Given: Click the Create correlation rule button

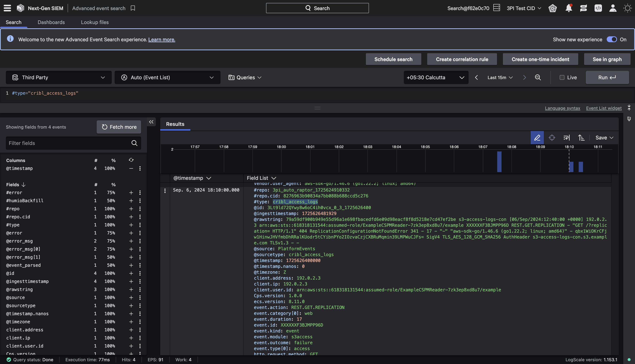Looking at the screenshot, I should pos(462,59).
